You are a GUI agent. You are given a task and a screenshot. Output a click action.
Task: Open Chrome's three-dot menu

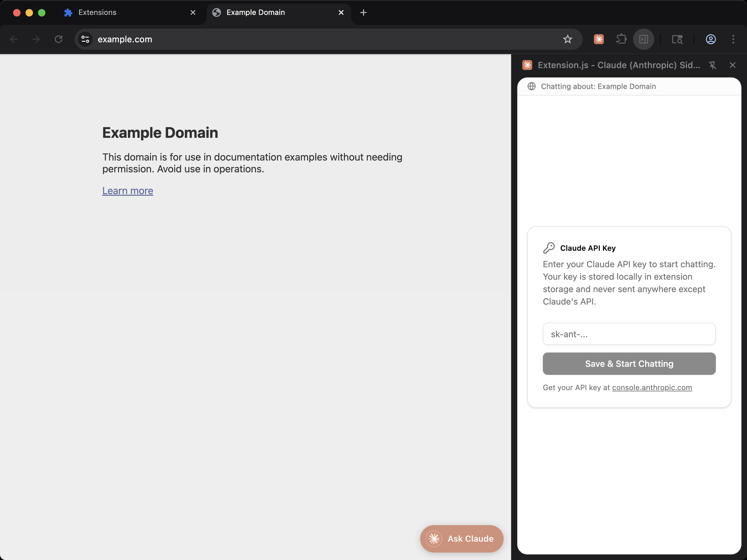point(733,40)
